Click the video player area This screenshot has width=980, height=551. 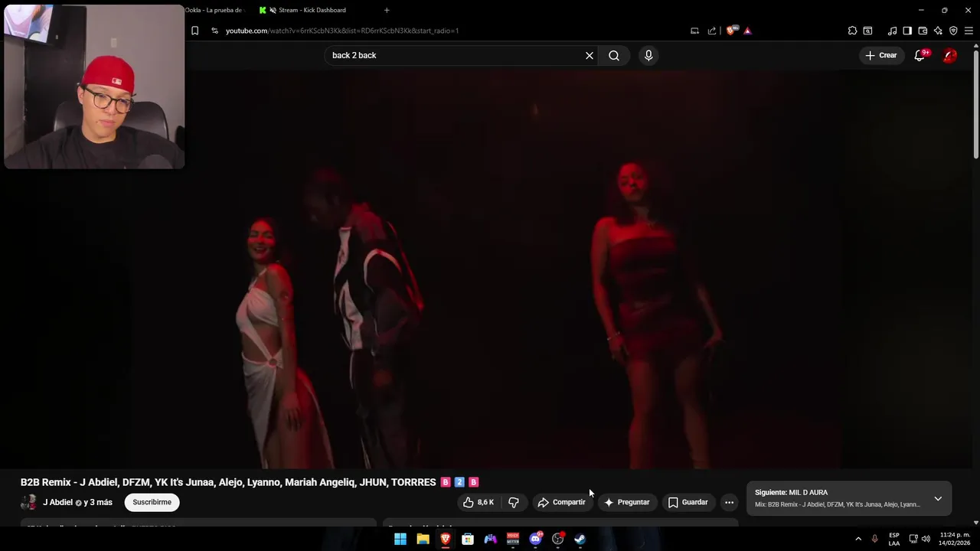tap(490, 268)
